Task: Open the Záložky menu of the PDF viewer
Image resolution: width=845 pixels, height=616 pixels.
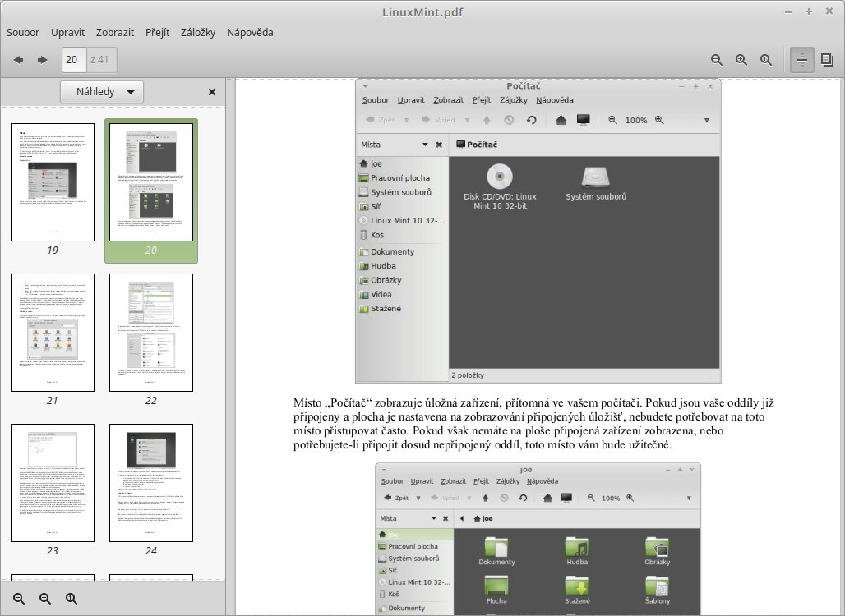Action: coord(198,32)
